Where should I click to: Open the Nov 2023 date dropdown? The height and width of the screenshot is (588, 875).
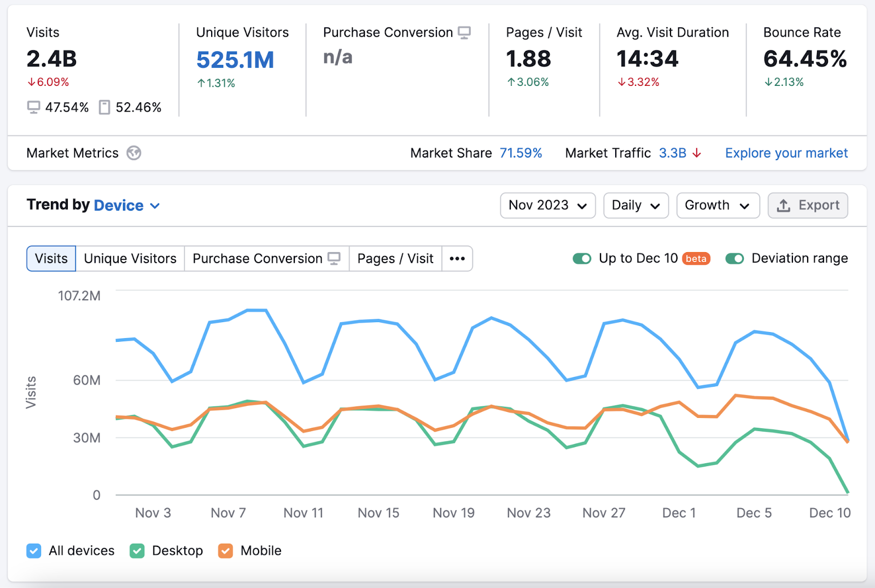(x=547, y=205)
